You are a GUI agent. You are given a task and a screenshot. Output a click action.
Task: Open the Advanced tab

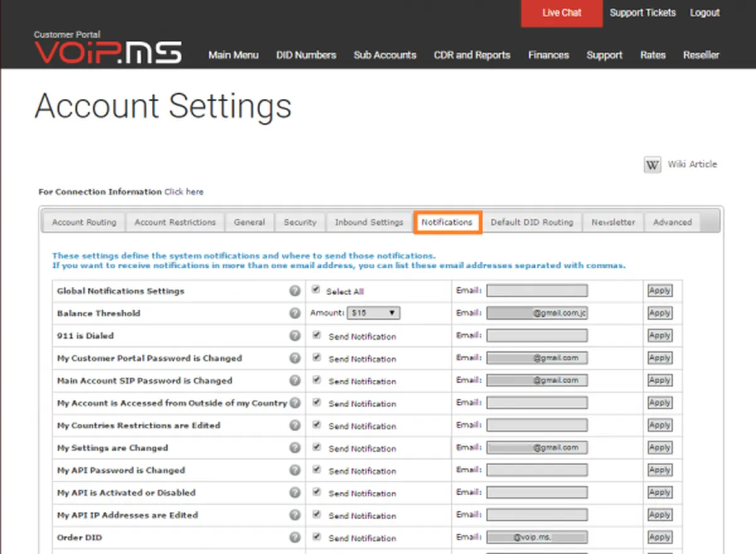point(672,222)
